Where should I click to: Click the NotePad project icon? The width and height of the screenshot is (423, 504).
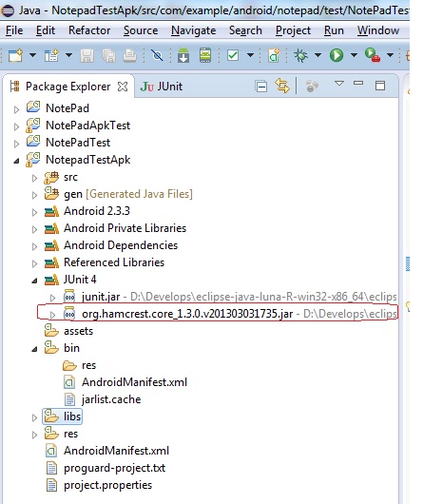[33, 107]
